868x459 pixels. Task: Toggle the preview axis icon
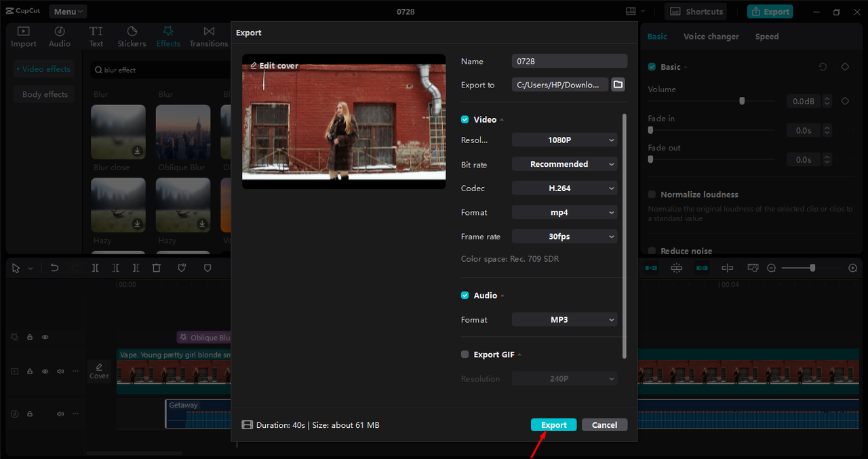coord(727,268)
